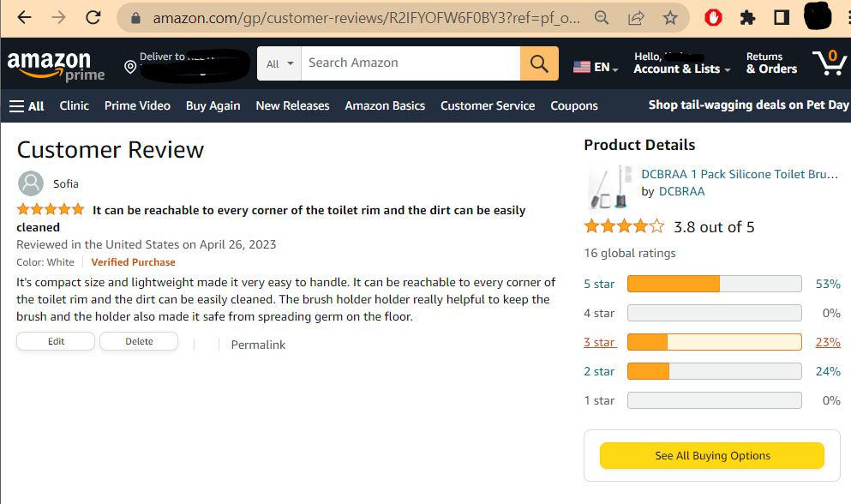This screenshot has height=504, width=851.
Task: Open the All hamburger menu
Action: (x=27, y=106)
